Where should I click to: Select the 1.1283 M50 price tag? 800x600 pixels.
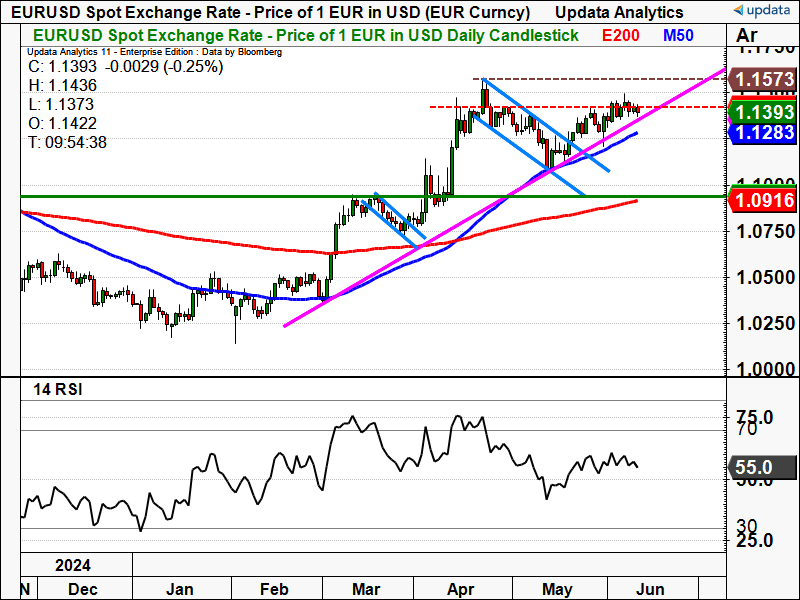tap(763, 133)
